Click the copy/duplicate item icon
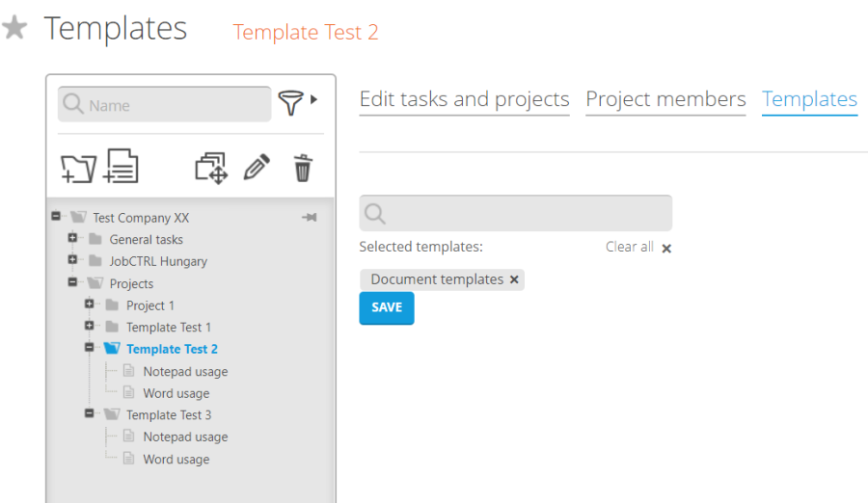Screen dimensions: 868x503 [x=211, y=168]
